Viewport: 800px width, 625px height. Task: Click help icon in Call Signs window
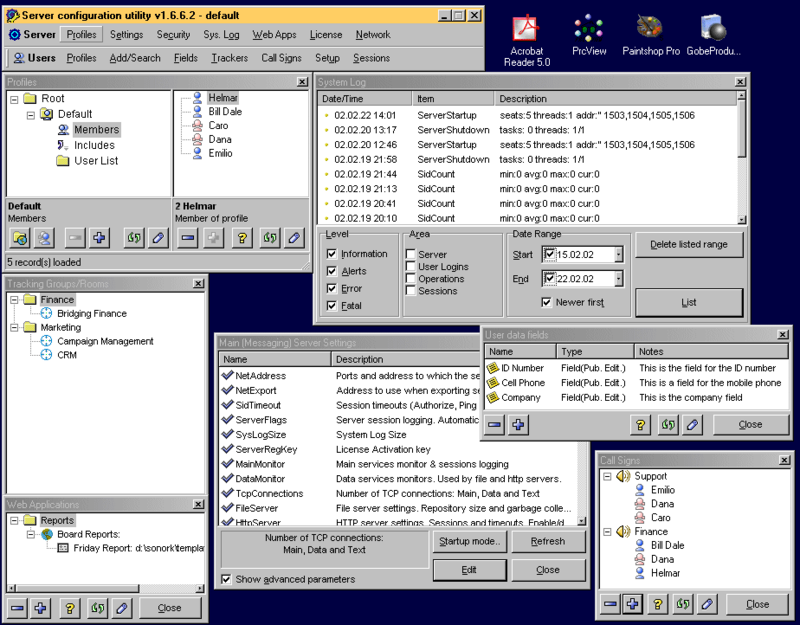point(658,604)
